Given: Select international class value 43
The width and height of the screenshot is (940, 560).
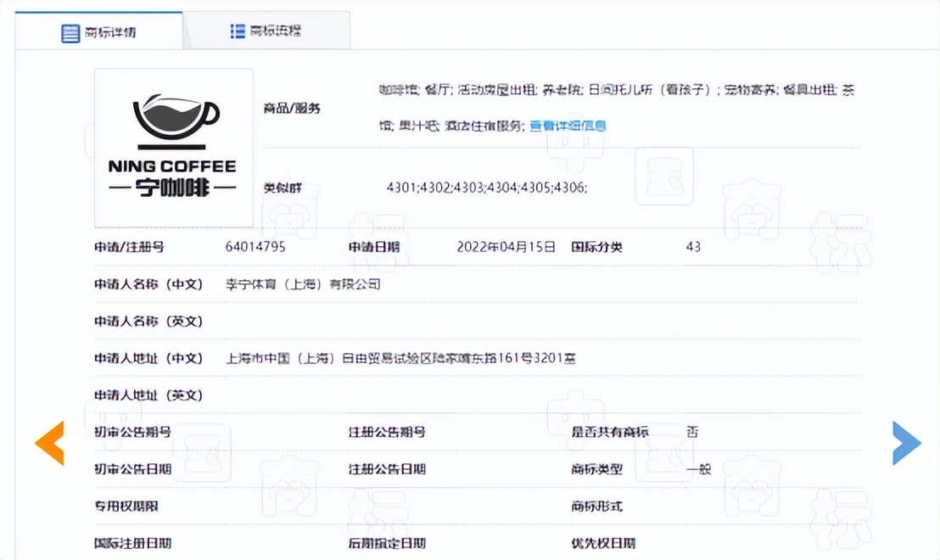Looking at the screenshot, I should coord(693,247).
